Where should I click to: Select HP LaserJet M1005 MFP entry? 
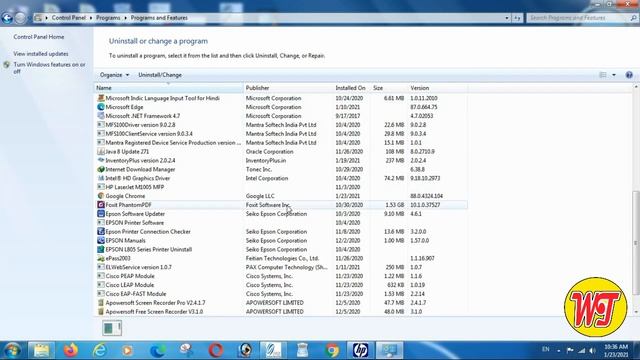click(281, 187)
